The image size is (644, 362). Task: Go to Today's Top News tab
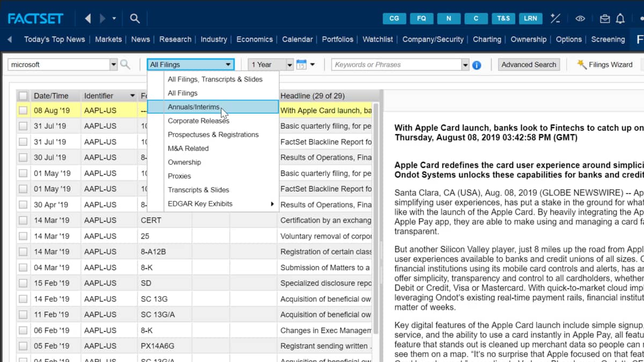point(54,39)
